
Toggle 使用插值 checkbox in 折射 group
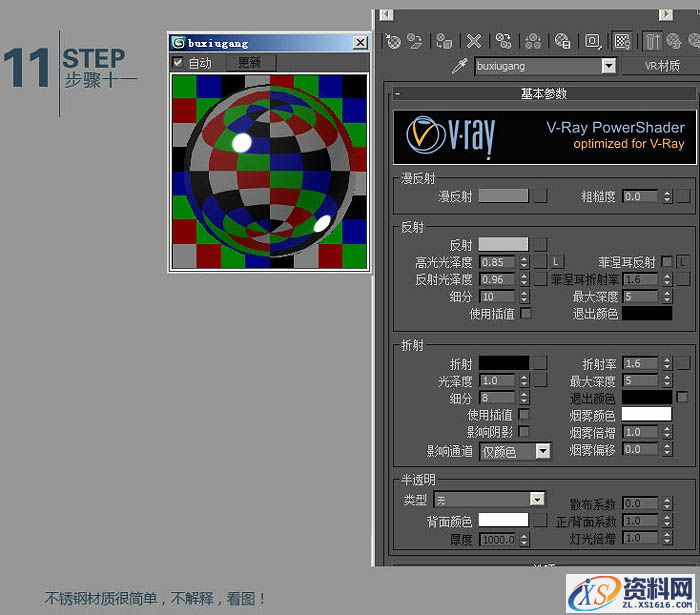[x=524, y=415]
